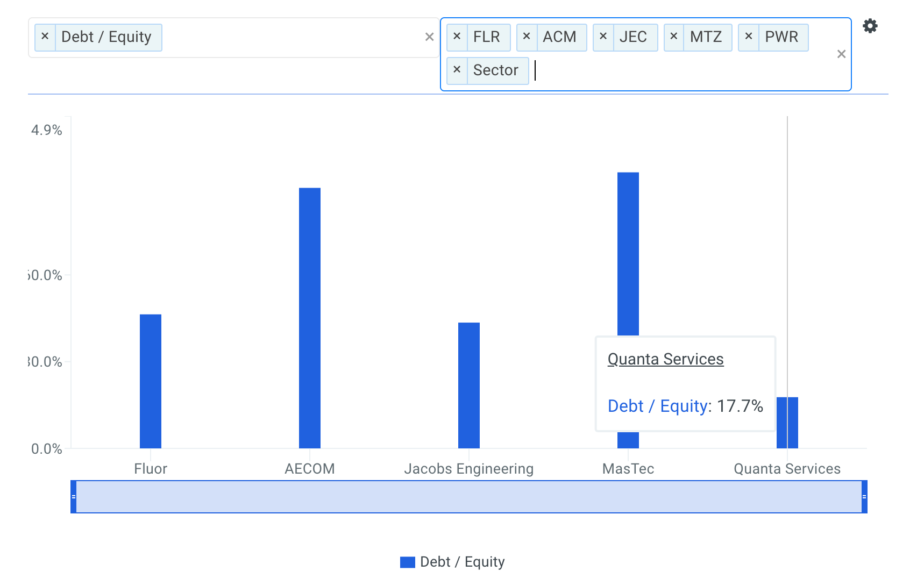Remove the Debt / Equity metric tag
This screenshot has height=586, width=924.
click(45, 37)
